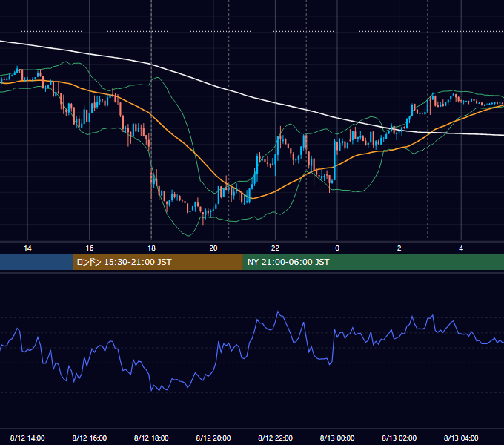Click the 20 hour label on the price chart axis
504x445 pixels.
pyautogui.click(x=213, y=248)
